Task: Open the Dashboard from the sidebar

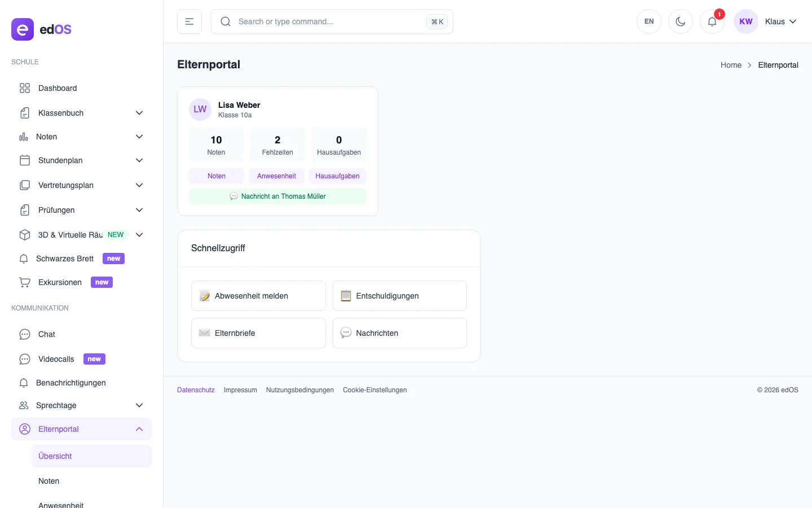Action: pyautogui.click(x=57, y=88)
